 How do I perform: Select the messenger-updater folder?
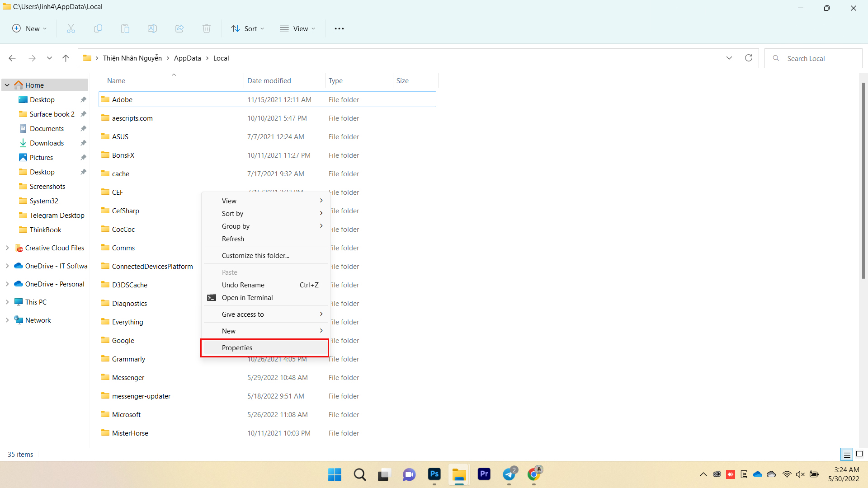pyautogui.click(x=267, y=396)
